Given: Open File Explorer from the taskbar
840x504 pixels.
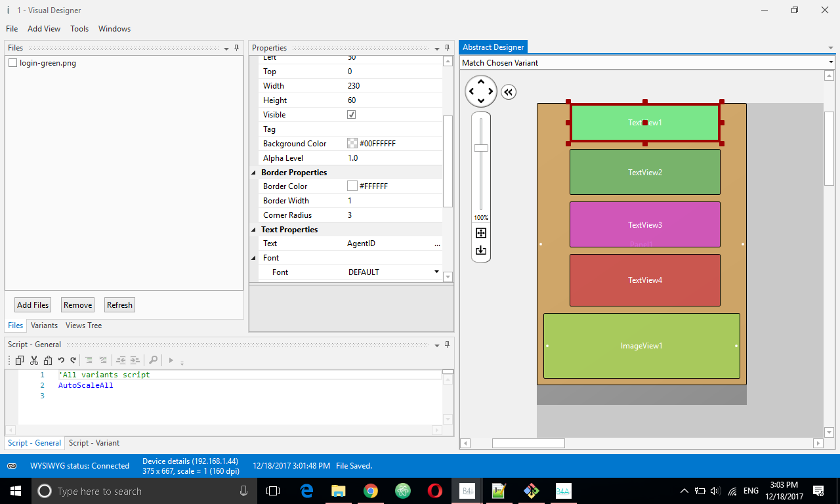Looking at the screenshot, I should point(339,491).
